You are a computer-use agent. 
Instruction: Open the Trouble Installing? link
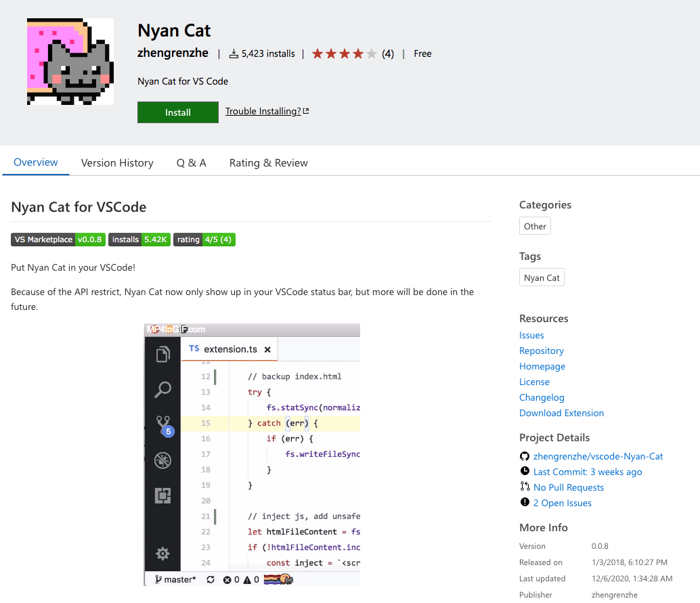263,111
